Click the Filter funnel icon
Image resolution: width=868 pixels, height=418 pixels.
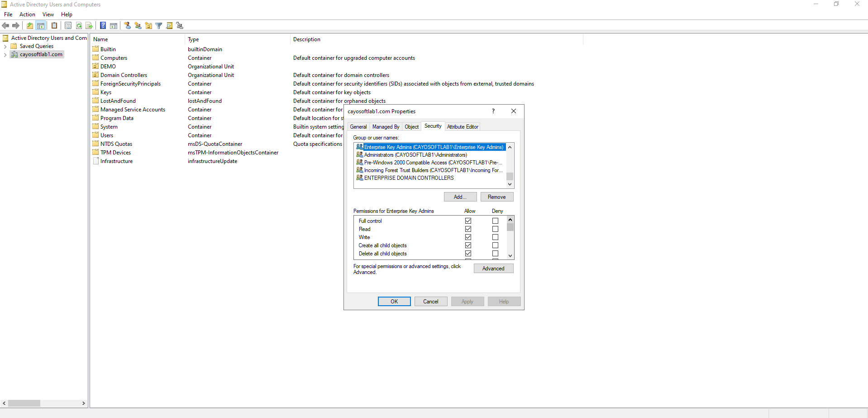tap(159, 26)
